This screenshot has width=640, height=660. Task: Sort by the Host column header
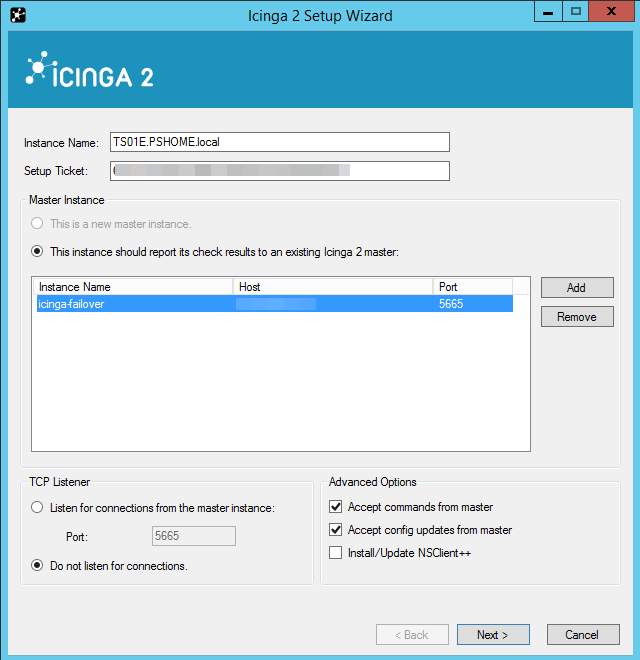[x=333, y=287]
